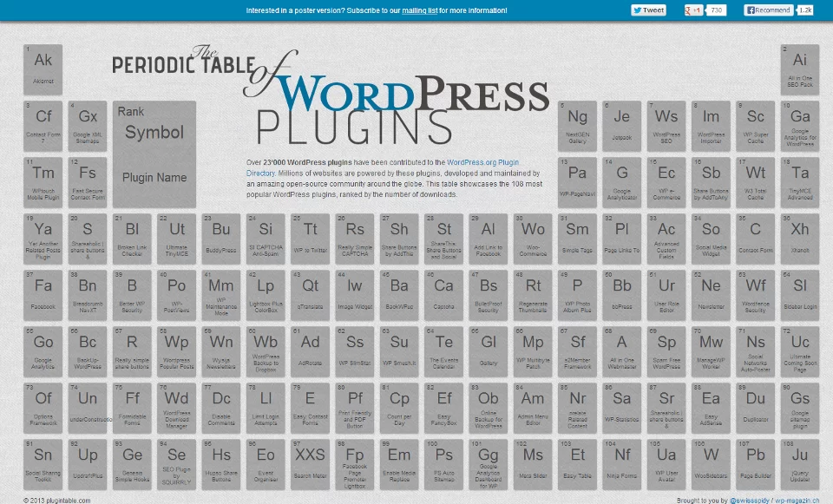The width and height of the screenshot is (833, 504).
Task: Open the Ac Advanced Custom Fields tile
Action: pyautogui.click(x=666, y=239)
